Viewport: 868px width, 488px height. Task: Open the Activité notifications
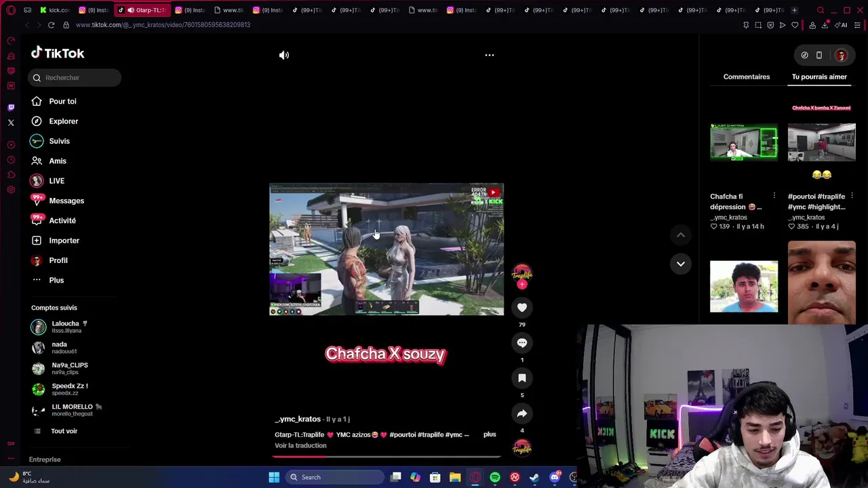click(62, 221)
